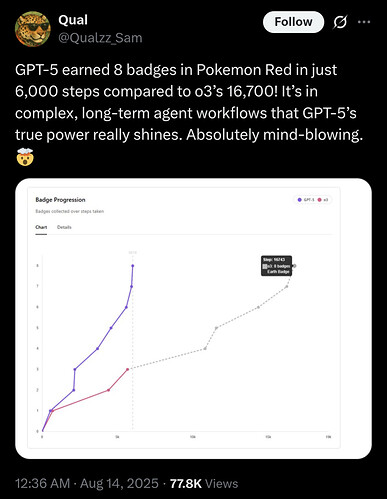This screenshot has height=499, width=387.
Task: Click the Grok slashed-circle icon
Action: tap(340, 22)
